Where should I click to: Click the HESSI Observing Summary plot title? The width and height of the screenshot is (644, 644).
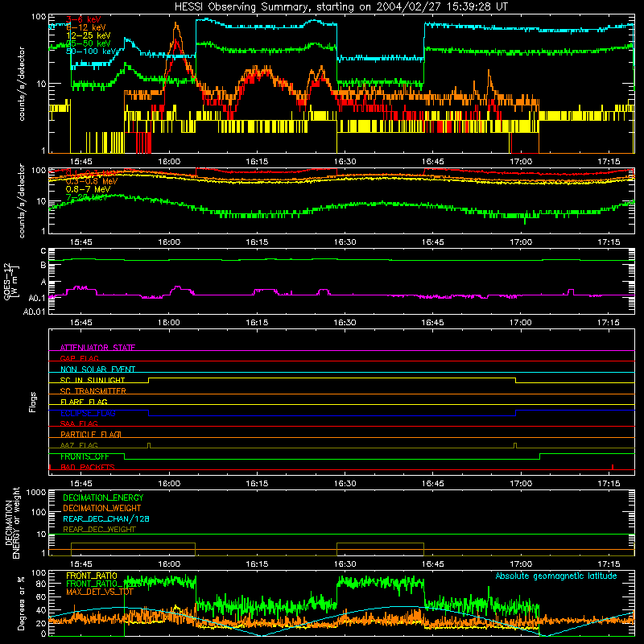click(x=341, y=7)
